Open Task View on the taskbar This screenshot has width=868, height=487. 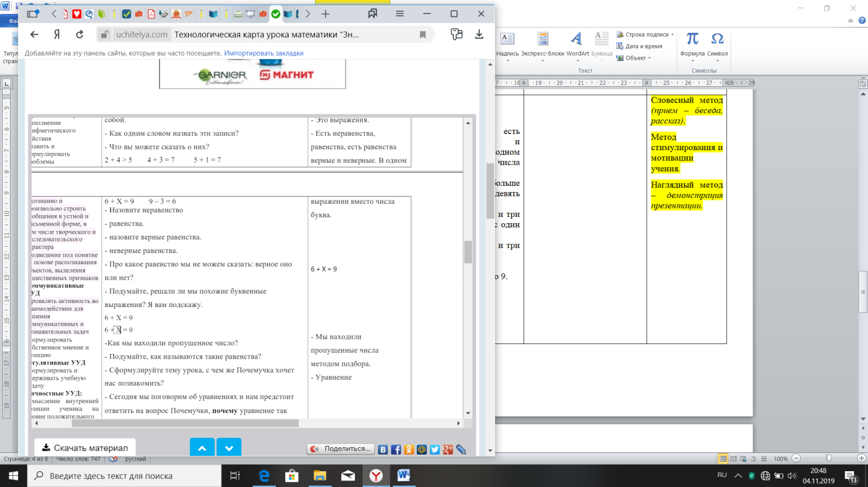click(235, 476)
